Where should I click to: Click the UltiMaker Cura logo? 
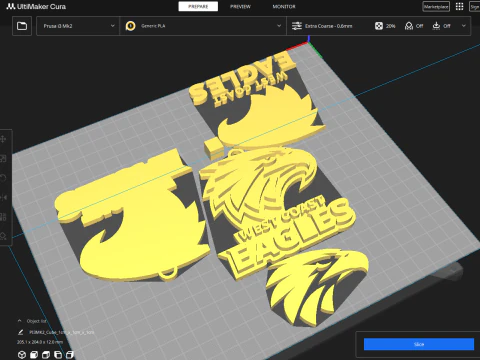(36, 6)
